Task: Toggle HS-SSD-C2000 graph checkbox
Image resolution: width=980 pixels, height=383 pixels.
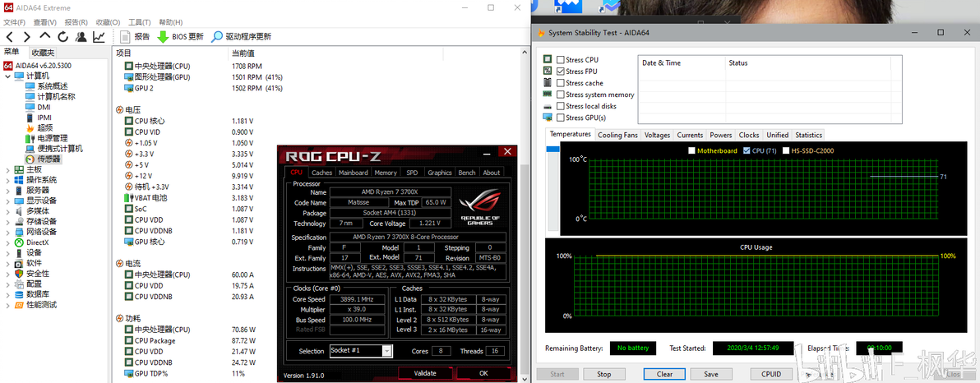Action: [x=786, y=150]
